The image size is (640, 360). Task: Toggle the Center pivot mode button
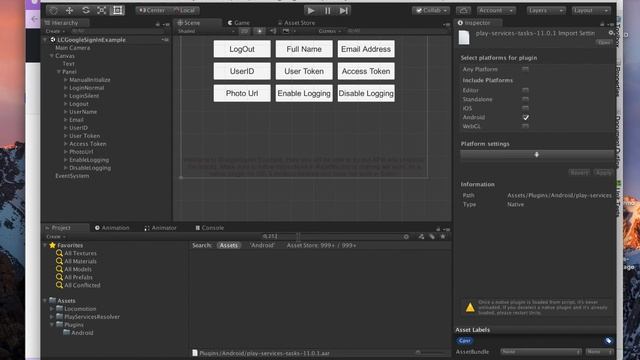(152, 10)
